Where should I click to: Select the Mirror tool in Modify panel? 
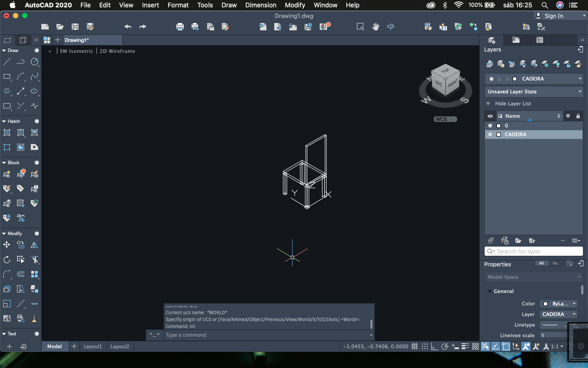(34, 245)
